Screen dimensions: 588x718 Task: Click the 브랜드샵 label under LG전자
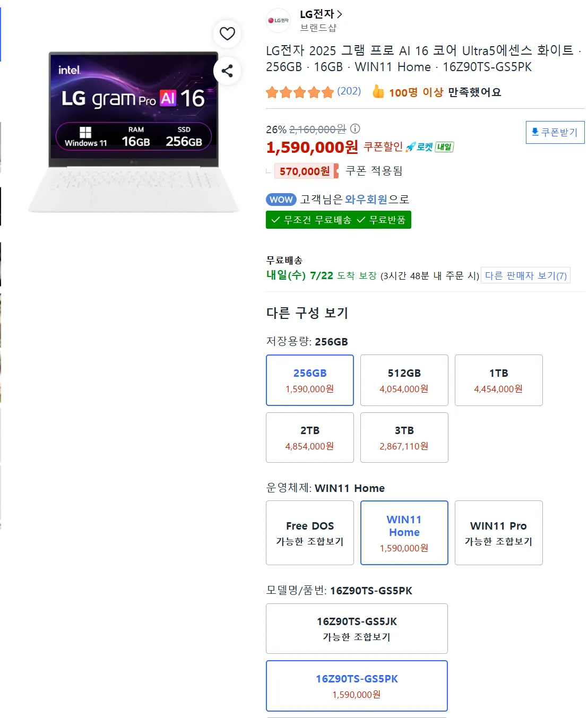coord(318,28)
